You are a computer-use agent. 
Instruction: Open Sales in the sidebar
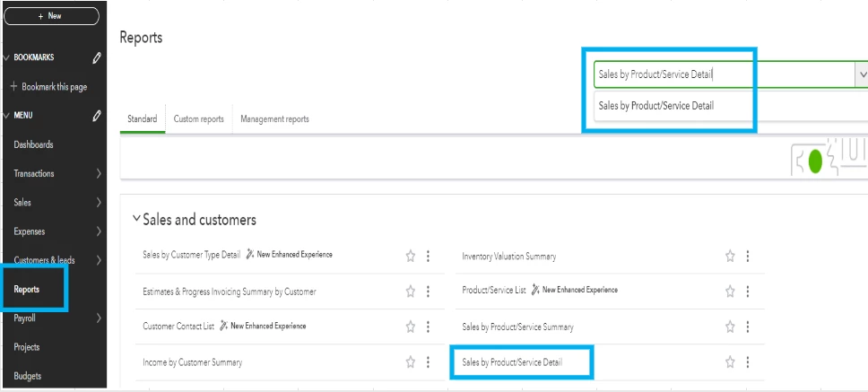pyautogui.click(x=22, y=203)
